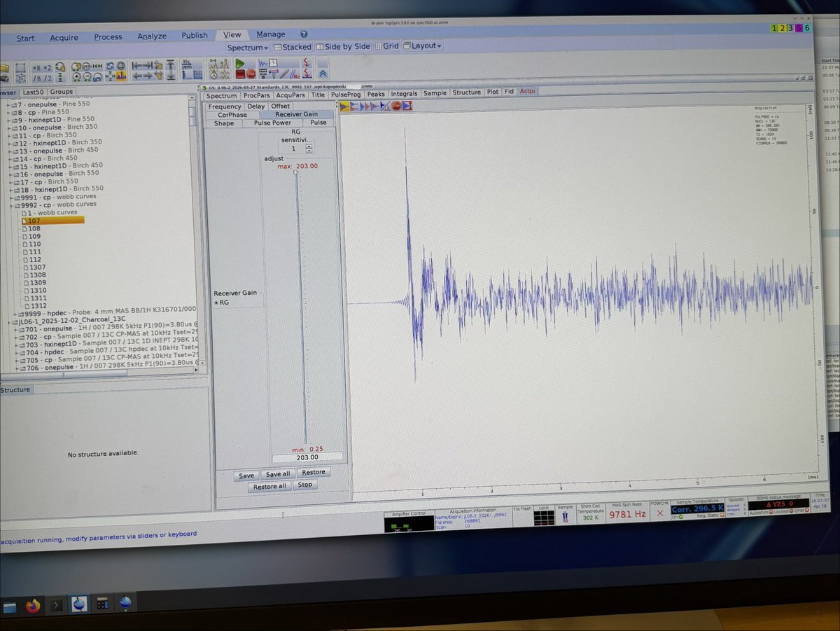Click the TopSpin icon in the taskbar
The image size is (840, 631).
click(79, 604)
